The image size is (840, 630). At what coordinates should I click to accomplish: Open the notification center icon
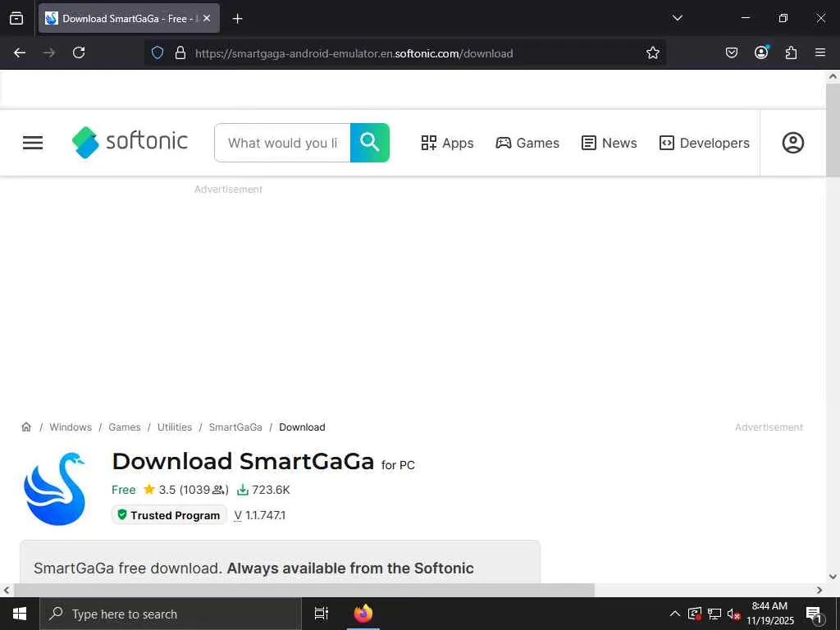click(x=814, y=614)
